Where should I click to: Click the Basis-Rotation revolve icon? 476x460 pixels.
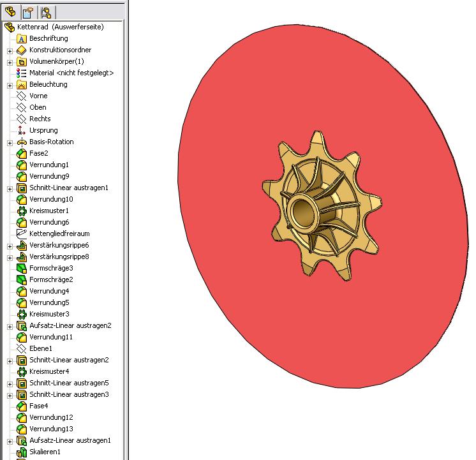[x=21, y=142]
